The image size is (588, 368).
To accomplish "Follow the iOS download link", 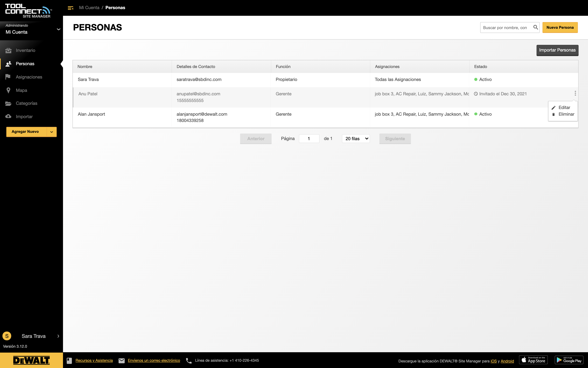I will 493,361.
